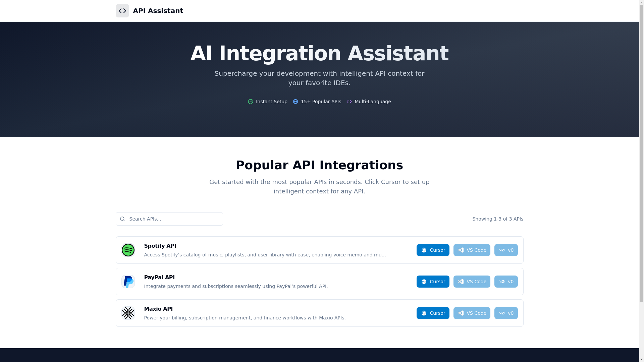Focus the Search APIs input field
Viewport: 644px width, 362px height.
169,219
